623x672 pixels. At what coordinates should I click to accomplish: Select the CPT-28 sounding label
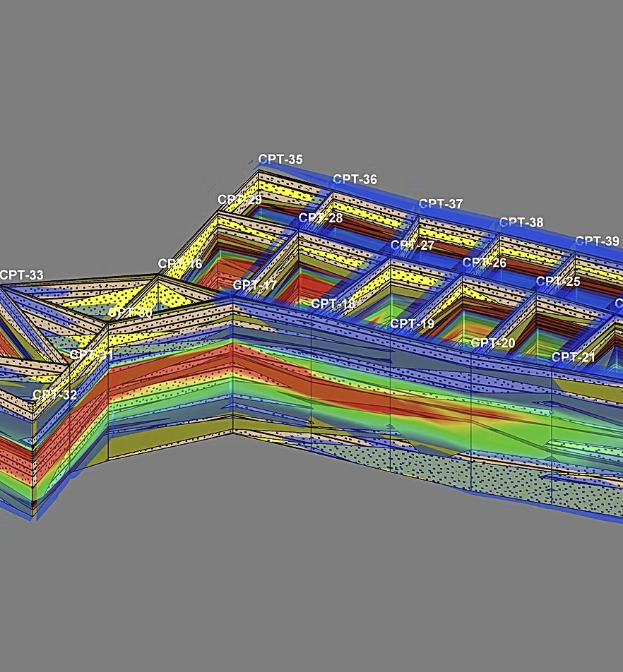point(320,218)
